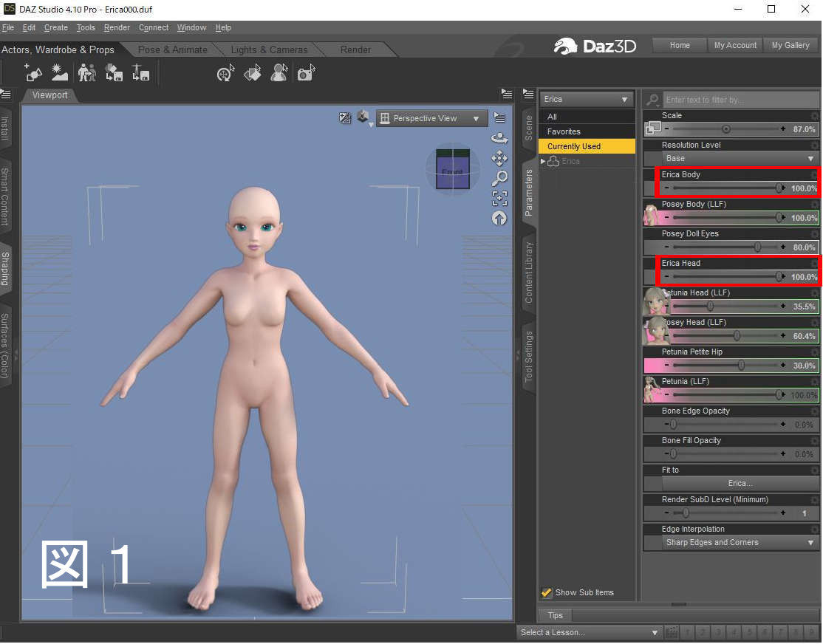Screen dimensions: 823x644
Task: Click the Erica Body property gear icon
Action: (814, 175)
